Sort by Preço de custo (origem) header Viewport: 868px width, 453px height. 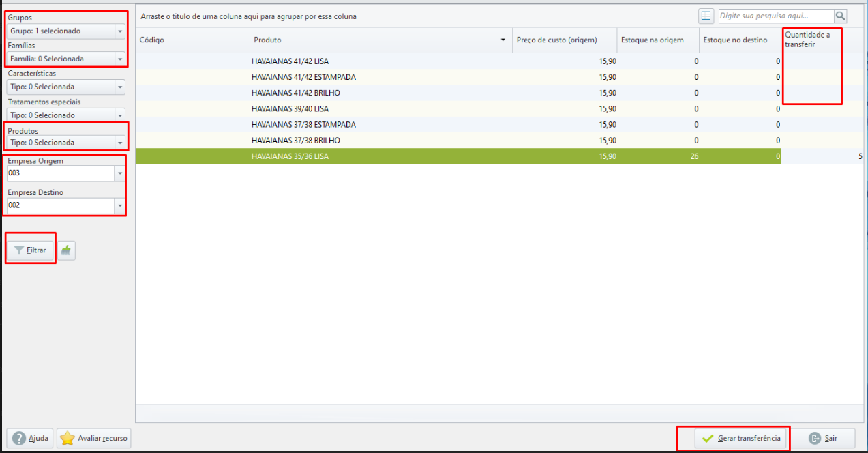[x=565, y=40]
